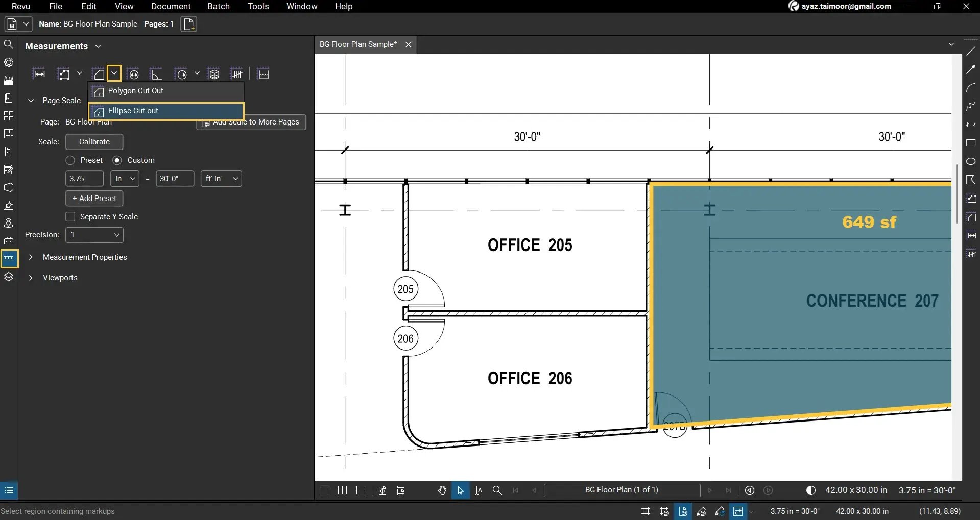Open the Tool Chest briefcase panel
This screenshot has width=980, height=520.
point(9,240)
